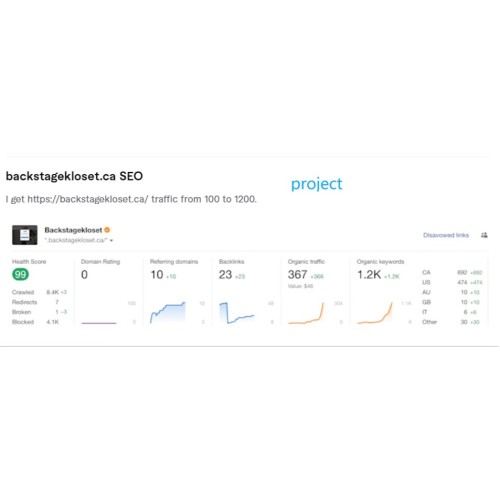Click the green Health Score 99 badge
Viewport: 500px width, 500px height.
coord(20,274)
